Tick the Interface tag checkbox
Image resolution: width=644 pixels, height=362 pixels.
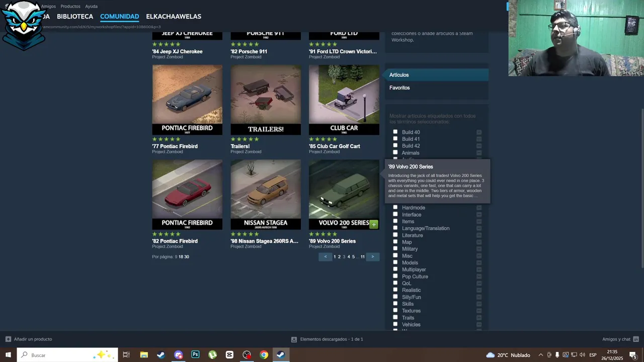[395, 214]
